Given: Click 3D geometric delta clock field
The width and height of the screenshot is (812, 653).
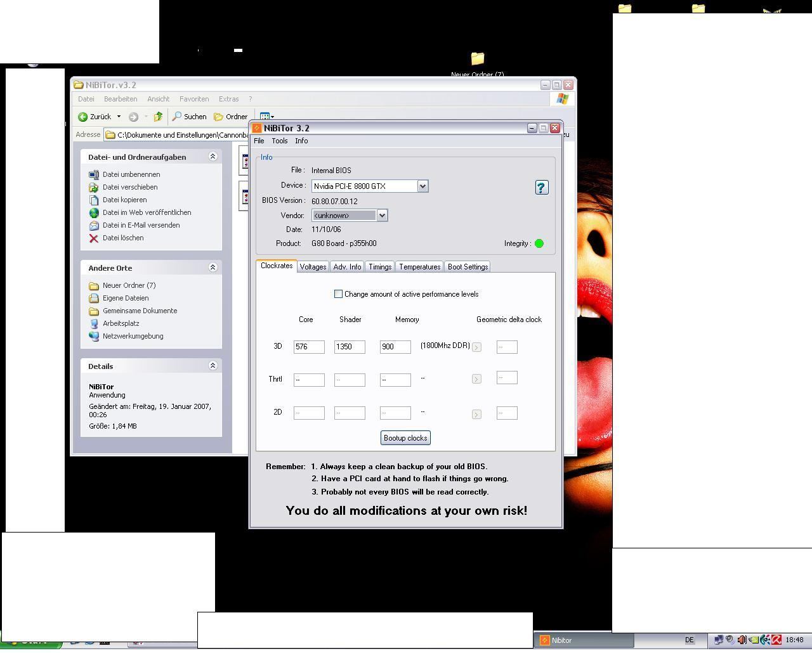Looking at the screenshot, I should pos(507,347).
